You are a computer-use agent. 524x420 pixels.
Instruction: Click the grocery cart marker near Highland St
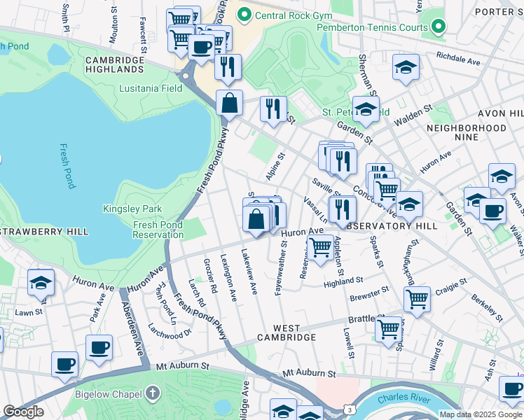tap(320, 246)
